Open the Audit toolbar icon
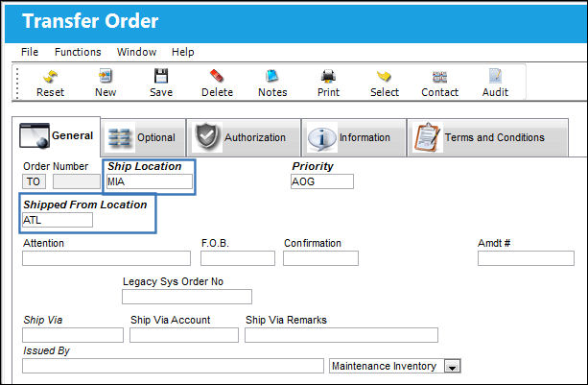Screen dimensions: 588x385 pyautogui.click(x=495, y=76)
